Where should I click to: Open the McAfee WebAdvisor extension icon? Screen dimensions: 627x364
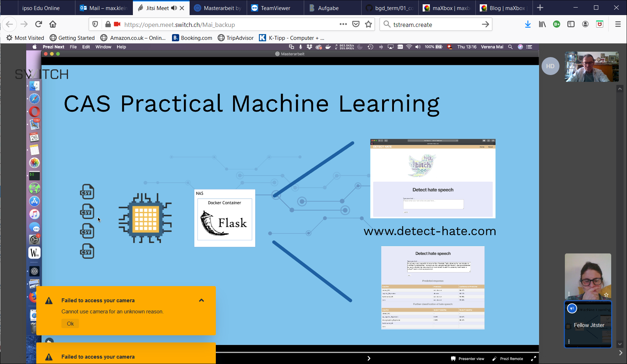pos(600,24)
